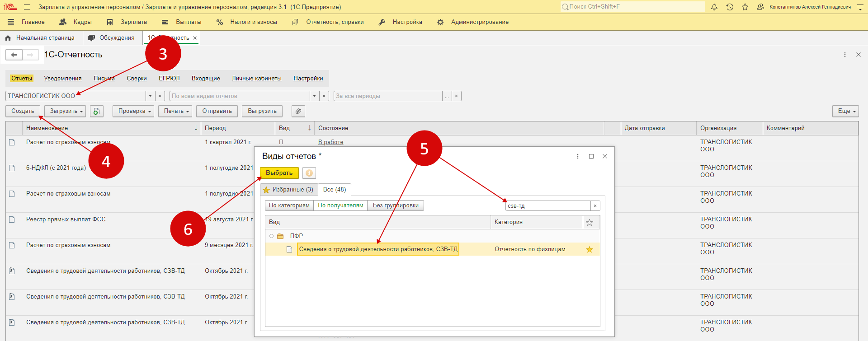The image size is (868, 341).
Task: Switch grouping to Без группировки
Action: coord(396,206)
